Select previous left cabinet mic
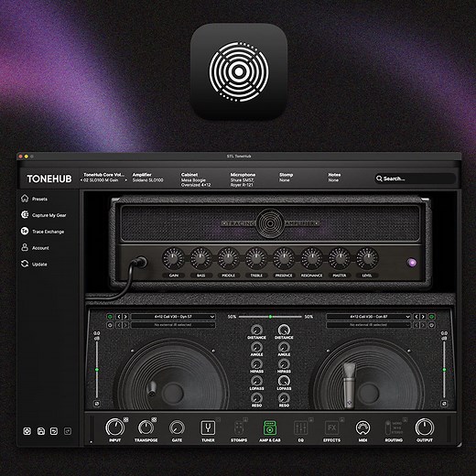This screenshot has height=476, width=476. point(119,317)
